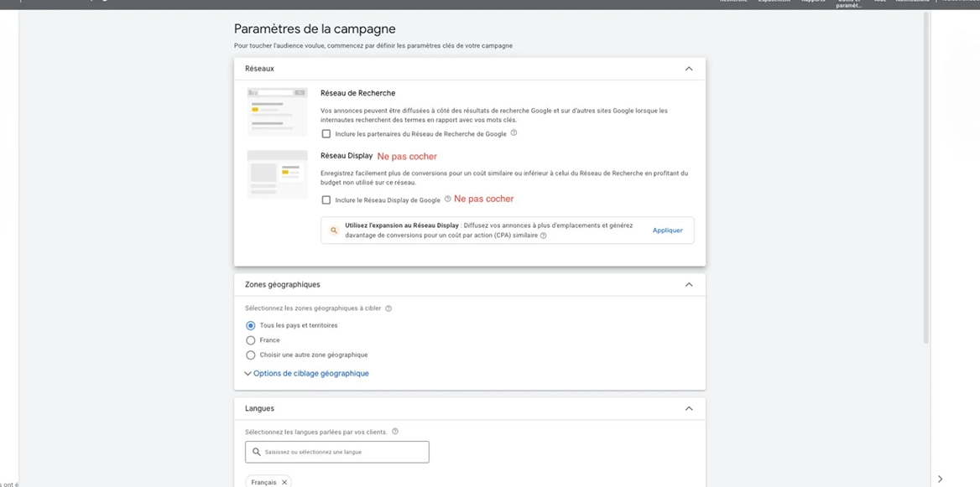This screenshot has width=980, height=487.
Task: Open help icon beside search partners checkbox
Action: click(x=513, y=133)
